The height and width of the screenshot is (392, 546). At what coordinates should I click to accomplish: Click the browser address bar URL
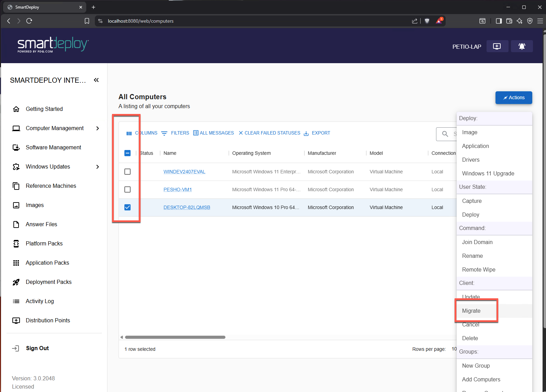141,21
